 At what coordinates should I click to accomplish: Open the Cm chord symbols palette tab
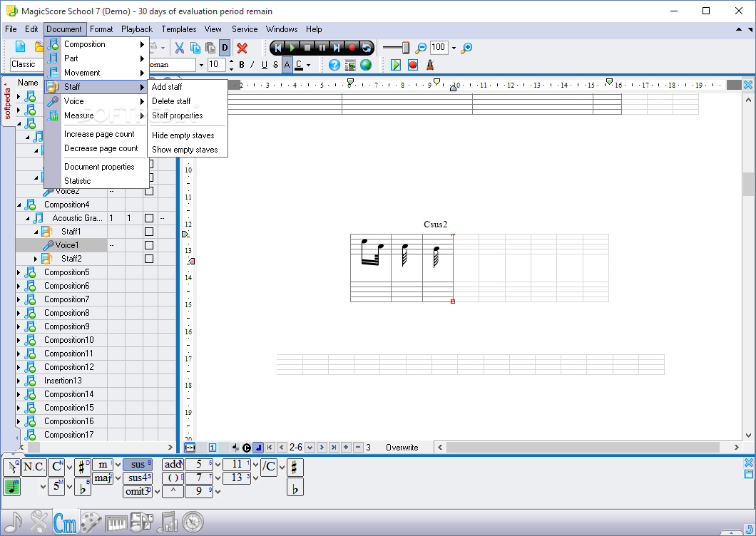pos(65,522)
